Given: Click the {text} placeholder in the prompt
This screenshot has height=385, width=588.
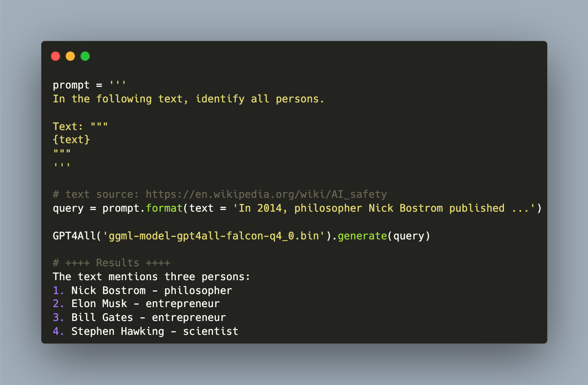Looking at the screenshot, I should (x=71, y=139).
